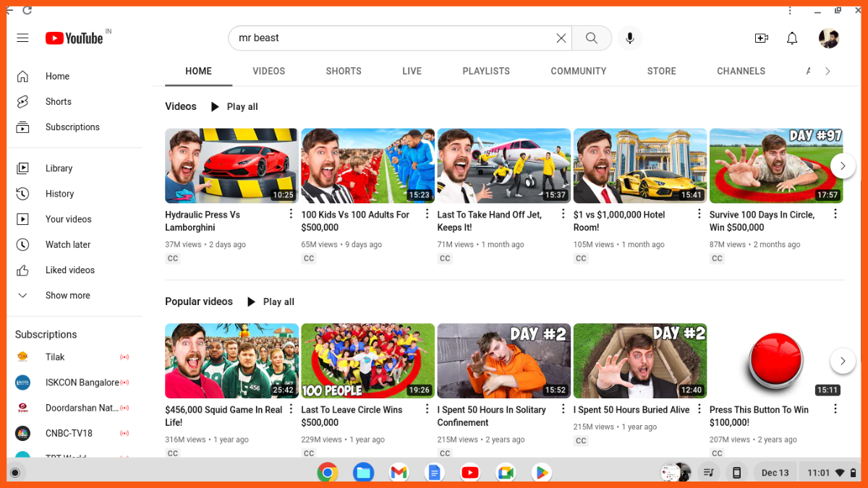Open Liked videos in the sidebar

click(x=69, y=270)
